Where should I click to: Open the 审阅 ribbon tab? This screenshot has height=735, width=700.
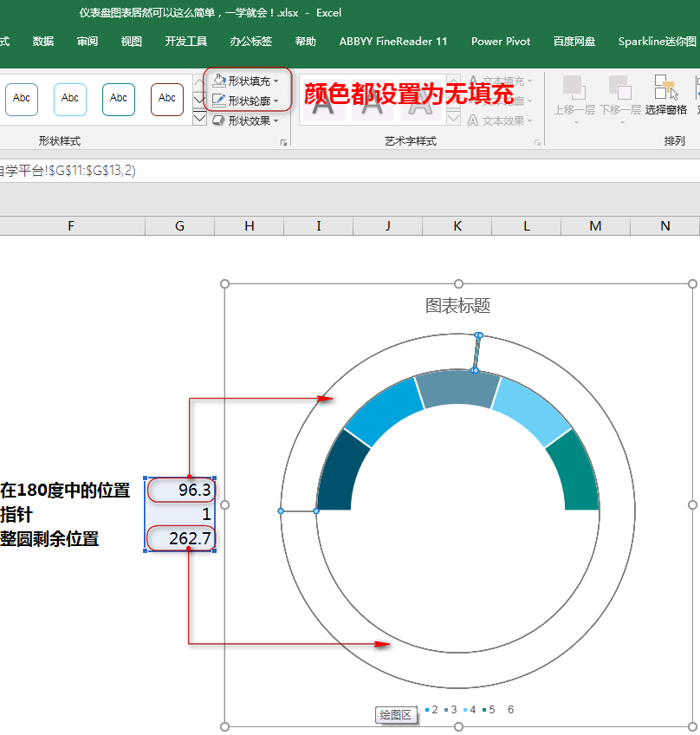point(87,42)
